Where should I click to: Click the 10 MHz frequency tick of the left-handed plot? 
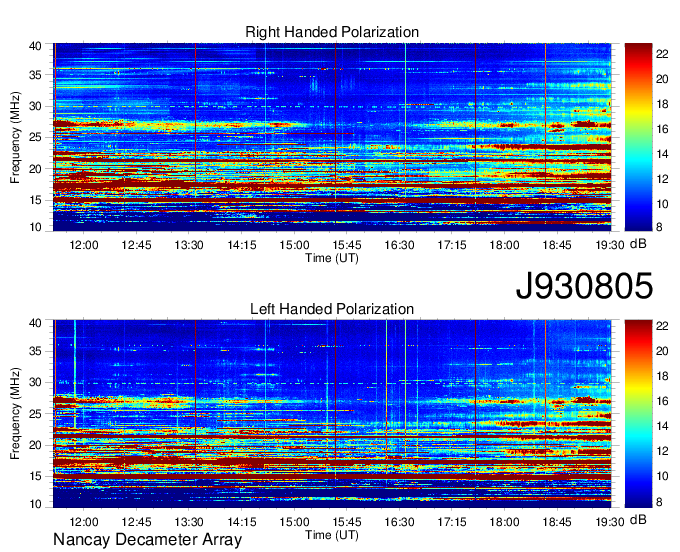click(35, 504)
